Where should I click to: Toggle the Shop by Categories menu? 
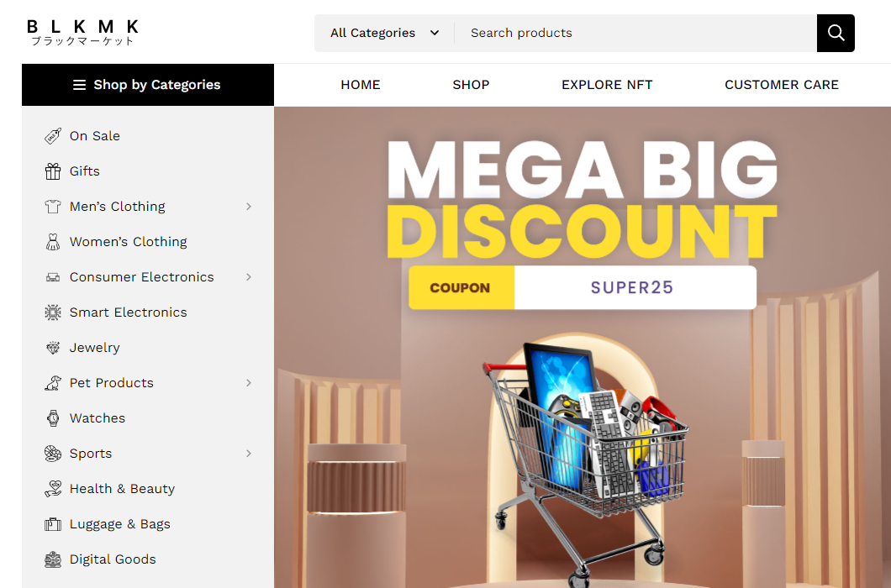[148, 85]
